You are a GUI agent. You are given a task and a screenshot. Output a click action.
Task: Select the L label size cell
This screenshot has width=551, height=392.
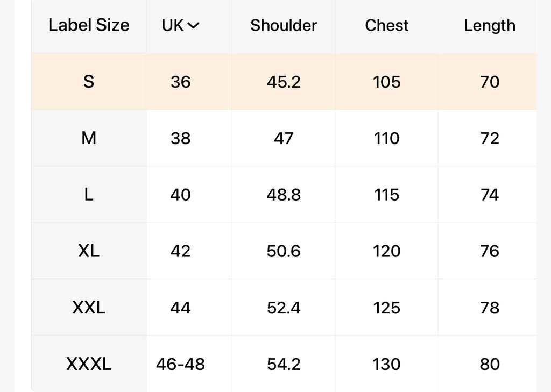point(89,194)
